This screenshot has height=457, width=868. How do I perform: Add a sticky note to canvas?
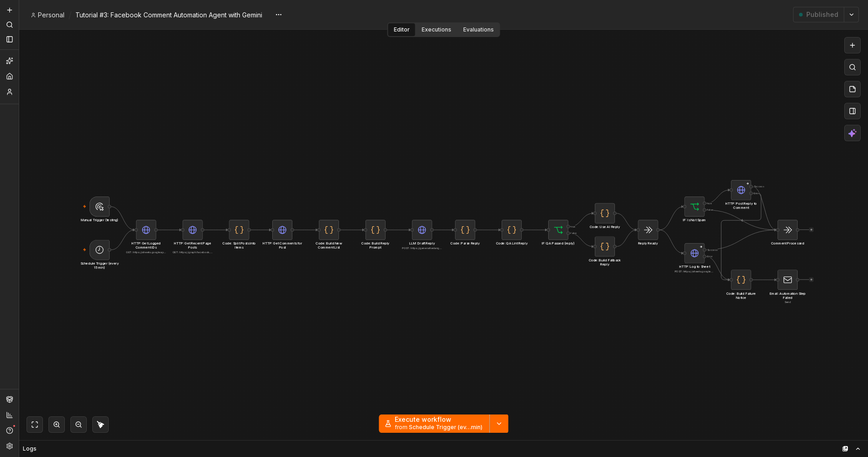(852, 89)
